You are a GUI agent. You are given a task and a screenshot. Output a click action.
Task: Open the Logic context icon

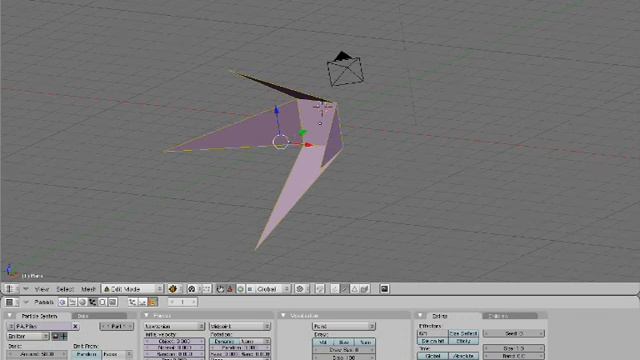point(62,302)
